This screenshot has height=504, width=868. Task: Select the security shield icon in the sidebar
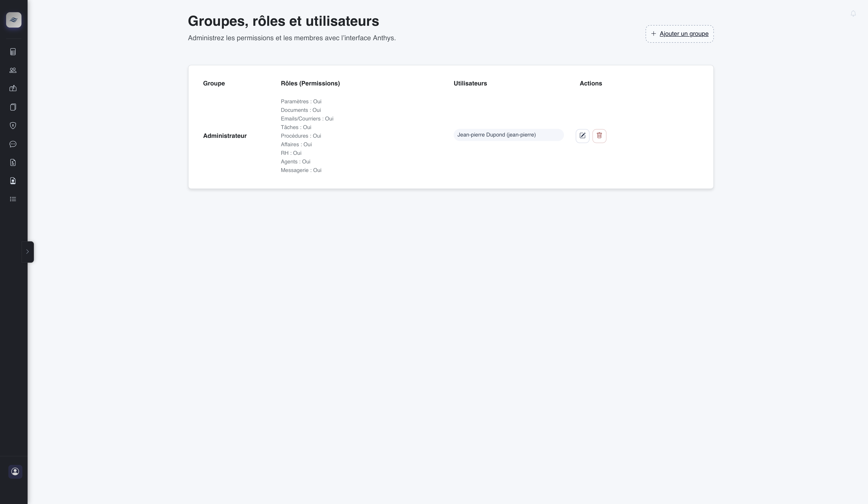click(13, 125)
